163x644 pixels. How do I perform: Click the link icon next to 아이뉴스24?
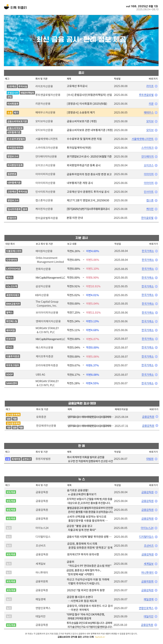156,528
